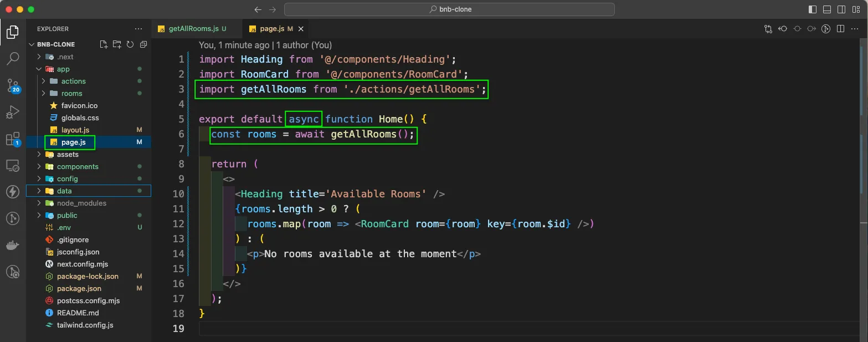The image size is (868, 342).
Task: Open Source Control view with 20 badge
Action: [x=13, y=85]
